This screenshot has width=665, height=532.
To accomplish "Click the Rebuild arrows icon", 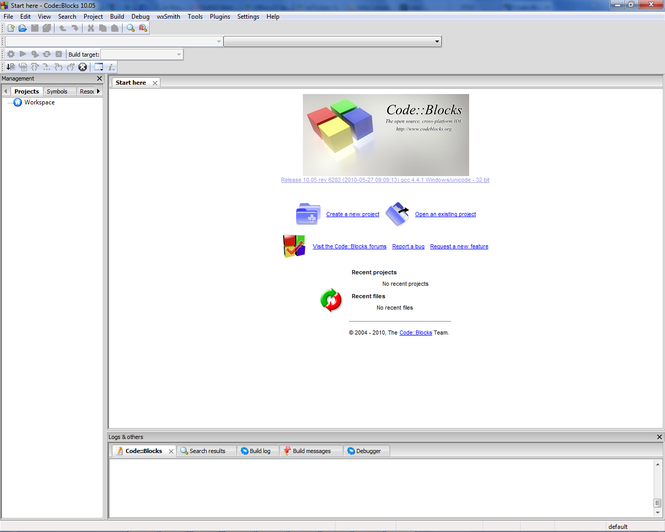I will (47, 54).
